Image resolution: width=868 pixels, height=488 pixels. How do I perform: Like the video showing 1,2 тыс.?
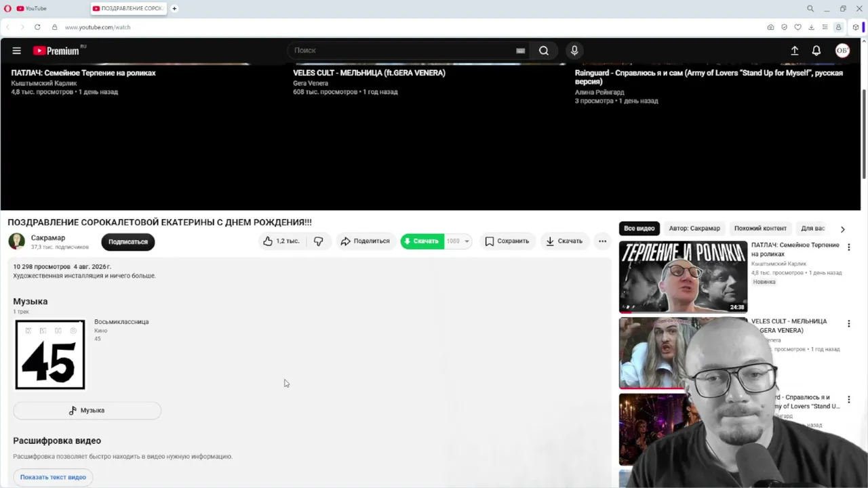click(x=281, y=241)
